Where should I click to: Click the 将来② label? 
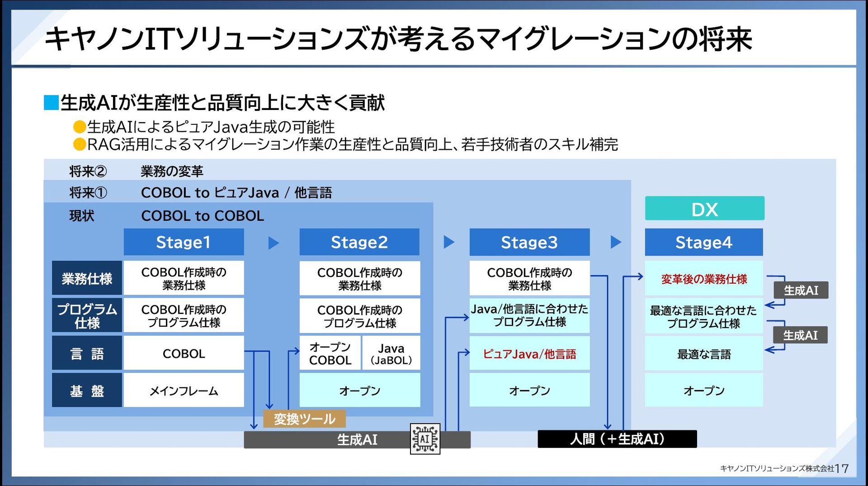[88, 171]
